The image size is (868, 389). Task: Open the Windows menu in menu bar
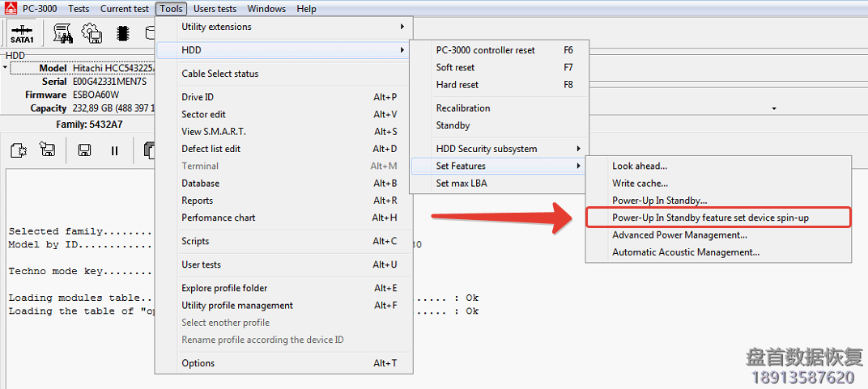coord(266,9)
